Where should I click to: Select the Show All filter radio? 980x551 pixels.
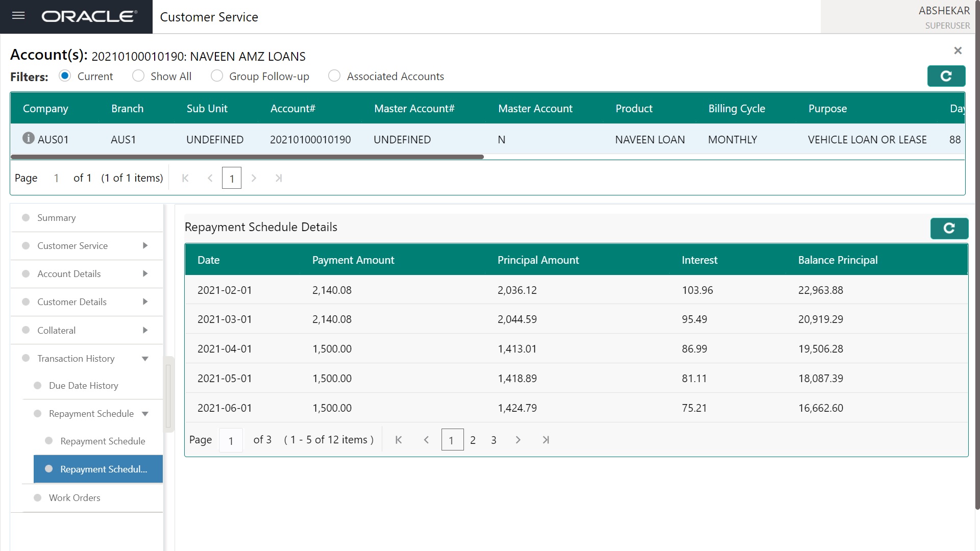coord(138,76)
